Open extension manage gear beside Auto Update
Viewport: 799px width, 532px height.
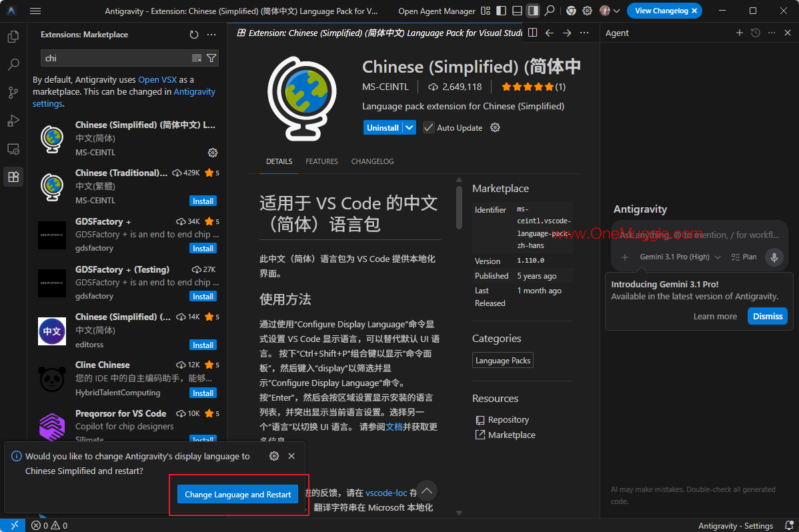(x=496, y=127)
